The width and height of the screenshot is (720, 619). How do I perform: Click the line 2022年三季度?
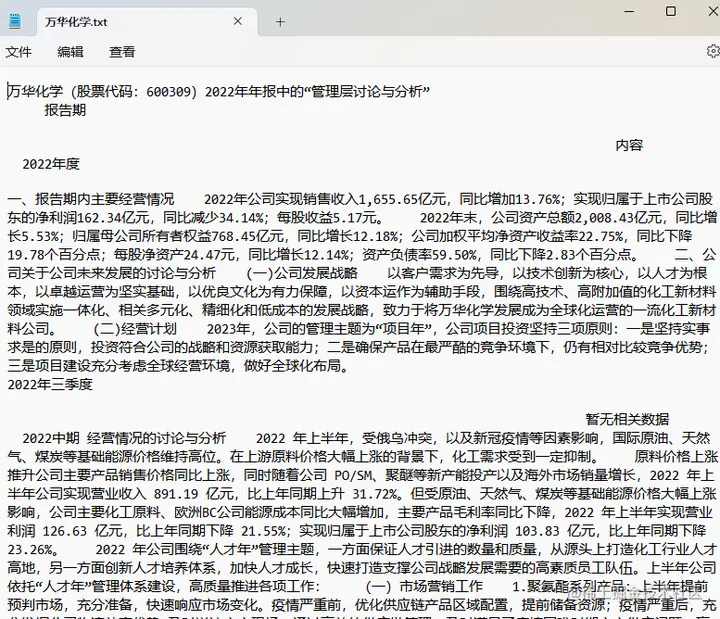pyautogui.click(x=50, y=384)
